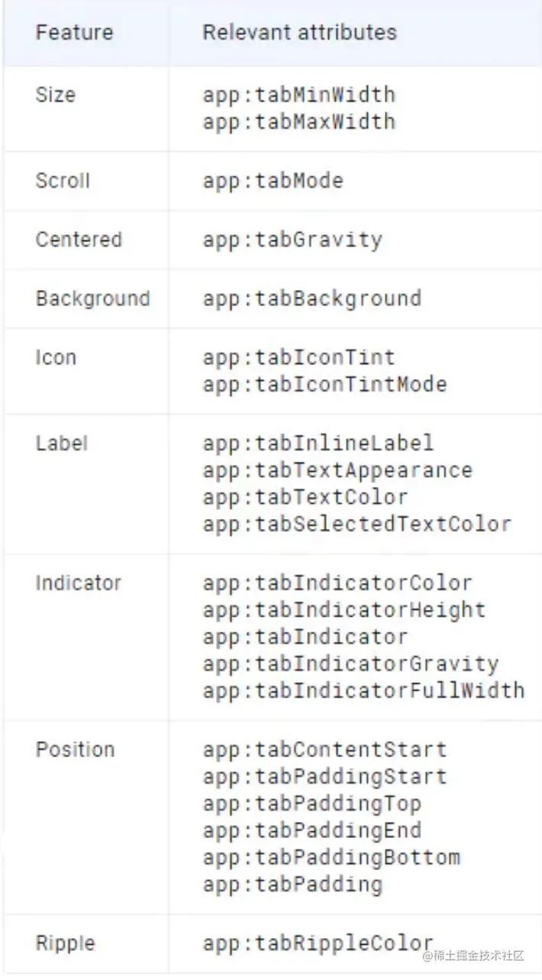Click the app:tabMaxWidth attribute text
542x980 pixels.
(299, 122)
